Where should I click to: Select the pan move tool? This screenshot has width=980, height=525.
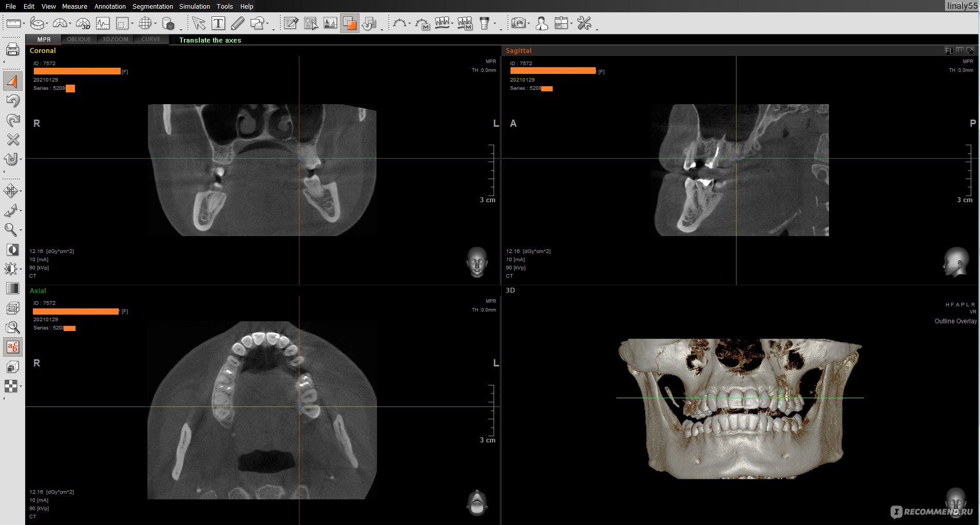coord(11,191)
